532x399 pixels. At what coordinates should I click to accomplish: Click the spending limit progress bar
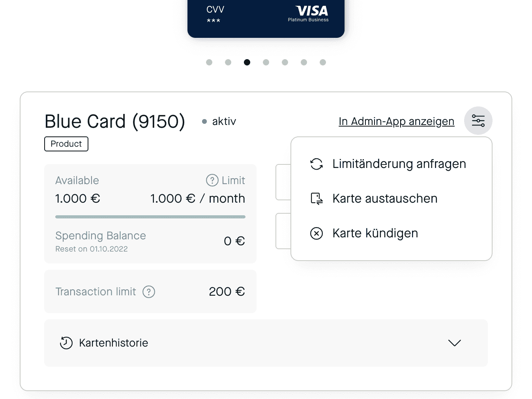pyautogui.click(x=150, y=216)
